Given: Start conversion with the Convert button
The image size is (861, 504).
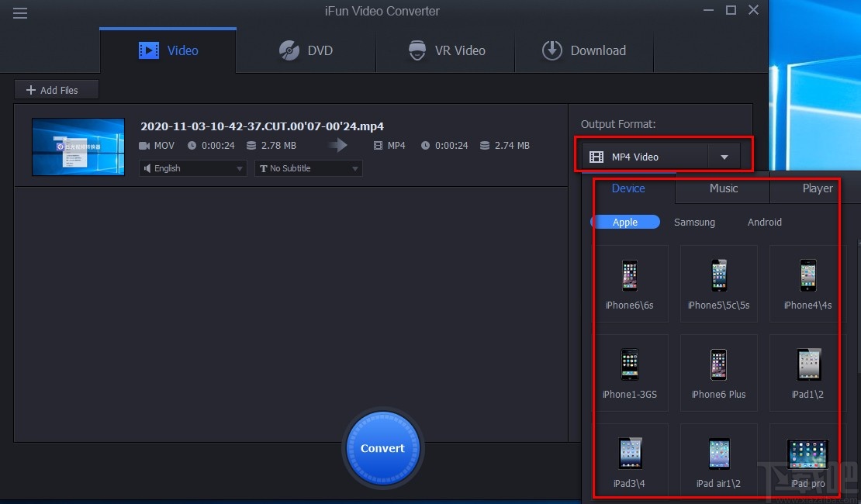Looking at the screenshot, I should point(382,448).
